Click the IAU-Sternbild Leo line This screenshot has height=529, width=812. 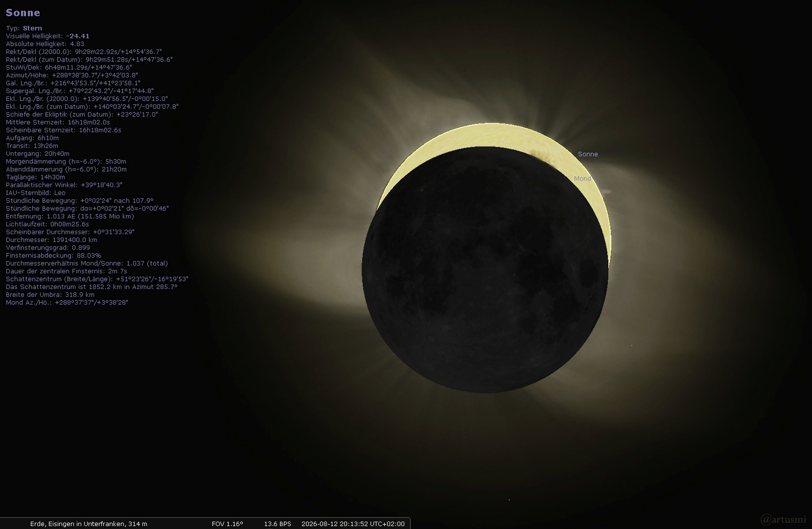point(36,193)
